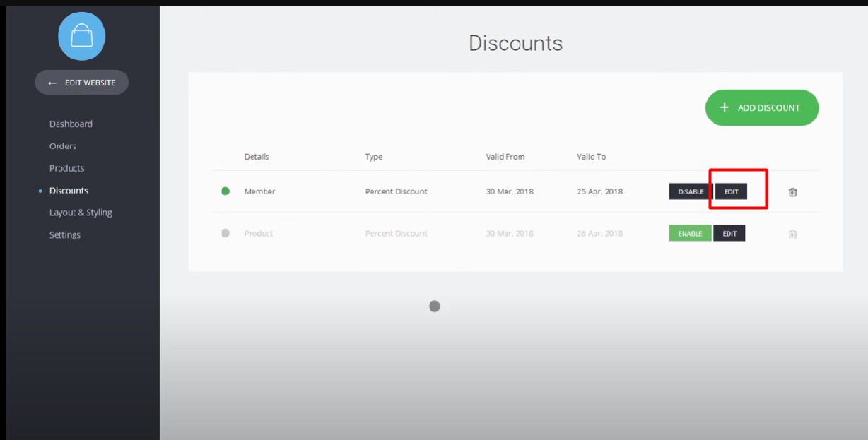Click the Type column header

(x=374, y=157)
